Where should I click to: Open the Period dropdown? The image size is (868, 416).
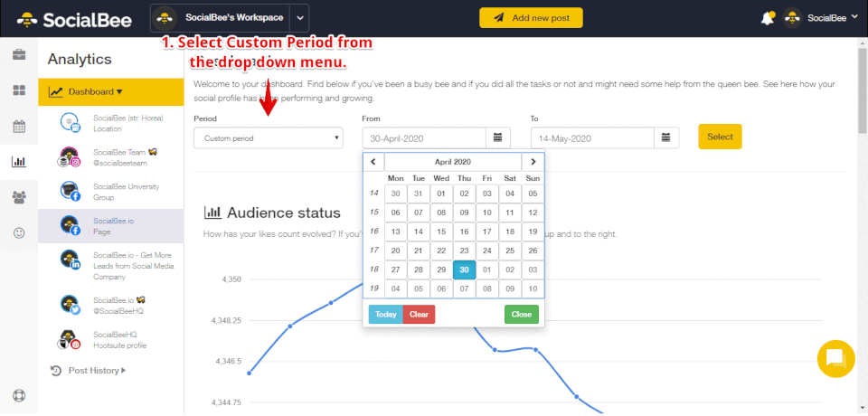coord(269,138)
